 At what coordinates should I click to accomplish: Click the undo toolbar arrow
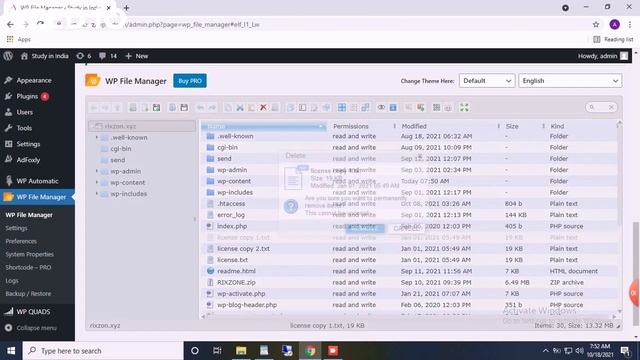coord(200,108)
